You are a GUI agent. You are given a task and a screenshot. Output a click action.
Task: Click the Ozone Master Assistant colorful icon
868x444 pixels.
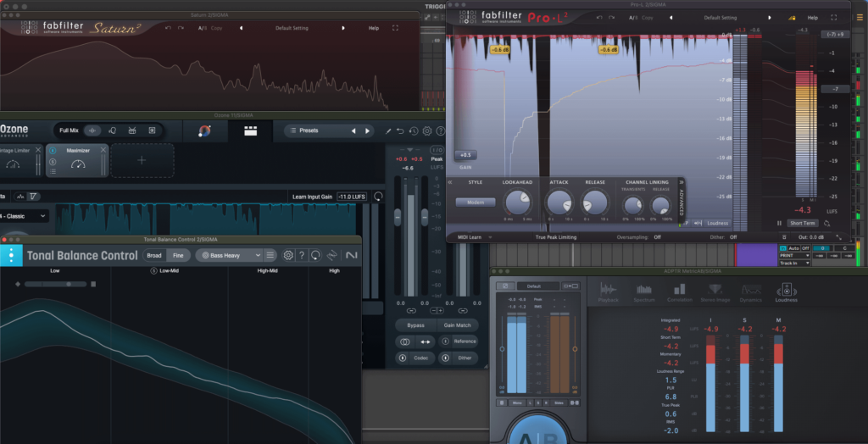pos(204,131)
